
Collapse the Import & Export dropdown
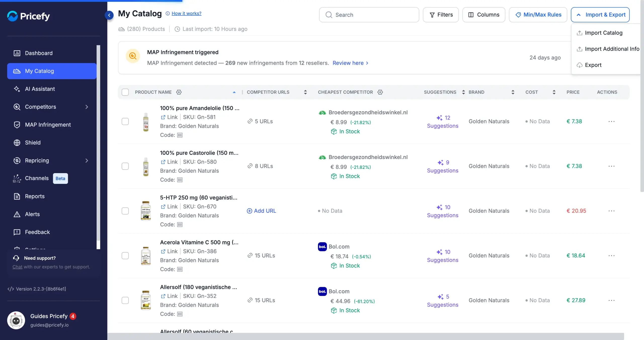600,15
